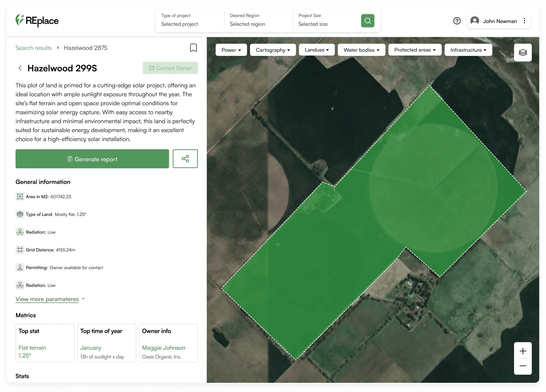Zoom in the map with plus
This screenshot has width=546, height=392.
coord(523,351)
